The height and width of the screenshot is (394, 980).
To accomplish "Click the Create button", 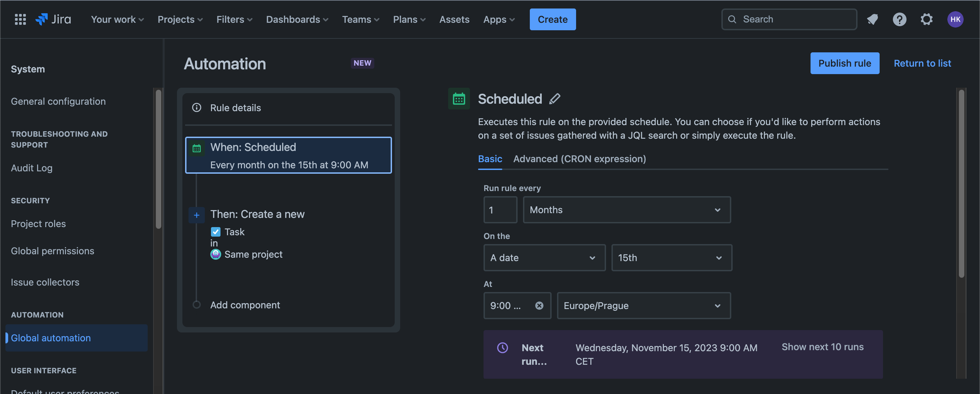I will tap(552, 19).
